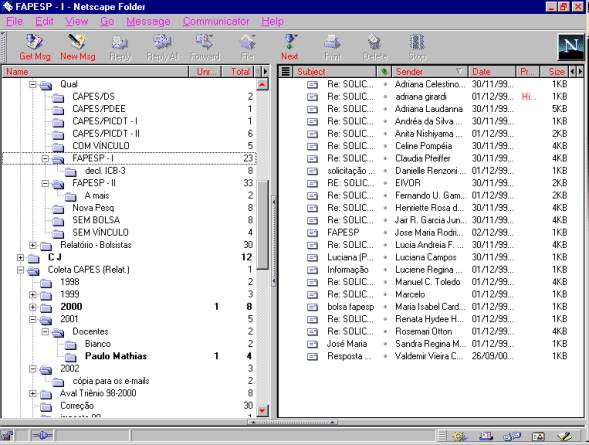
Task: Select the Paulo Mathias folder
Action: (116, 356)
